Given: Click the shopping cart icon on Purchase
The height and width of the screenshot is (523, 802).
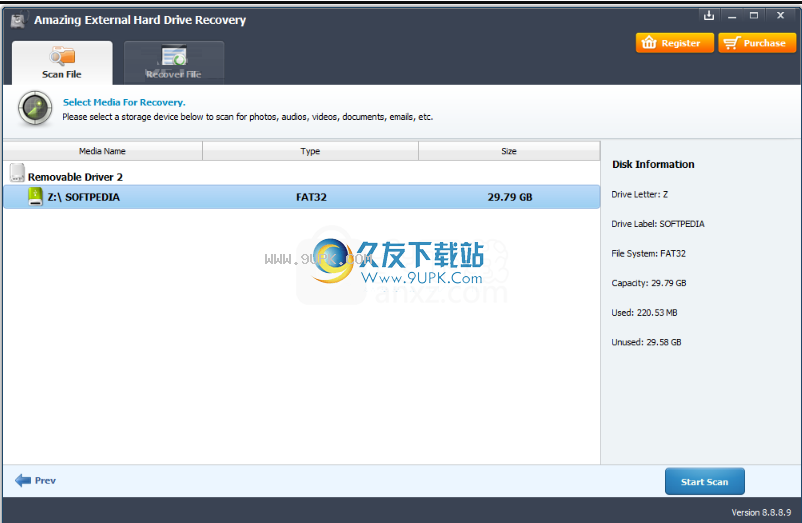Looking at the screenshot, I should coord(731,43).
